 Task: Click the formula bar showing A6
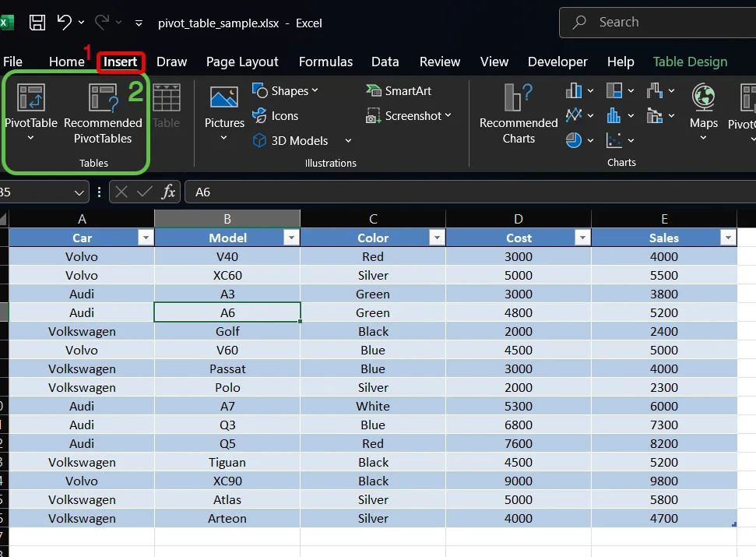[470, 192]
